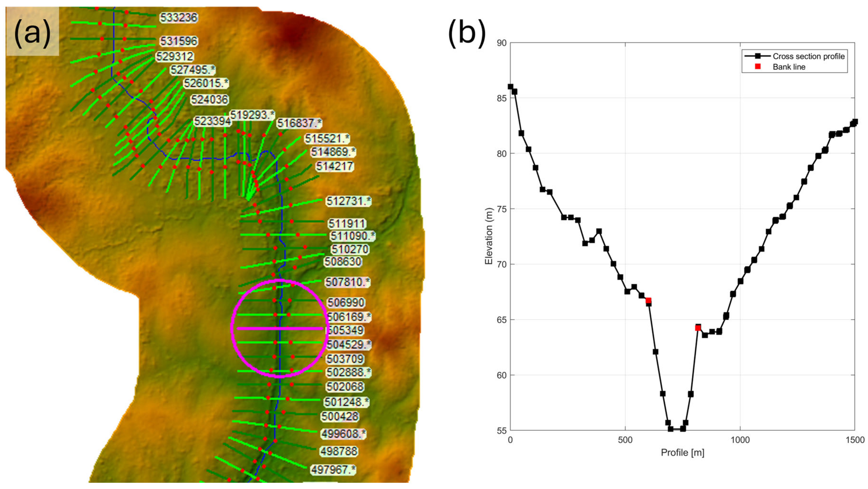Screen dimensions: 868x489
Task: Click cross section label 503709
Action: point(345,359)
